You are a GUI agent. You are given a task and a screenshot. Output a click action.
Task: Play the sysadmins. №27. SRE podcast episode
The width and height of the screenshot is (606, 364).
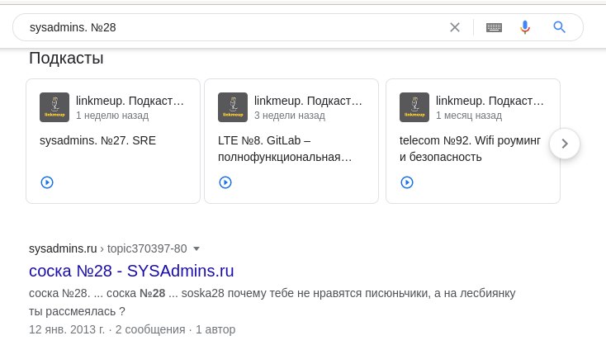pyautogui.click(x=47, y=182)
